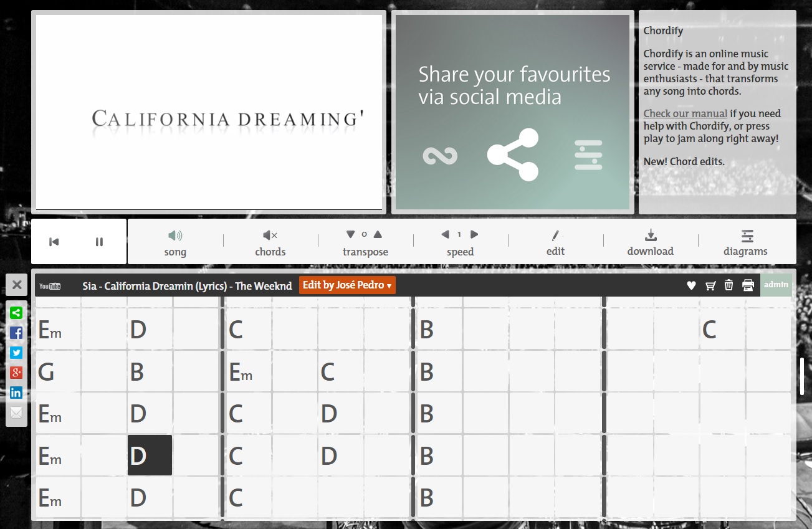
Task: Transpose up with the up arrow
Action: tap(378, 234)
